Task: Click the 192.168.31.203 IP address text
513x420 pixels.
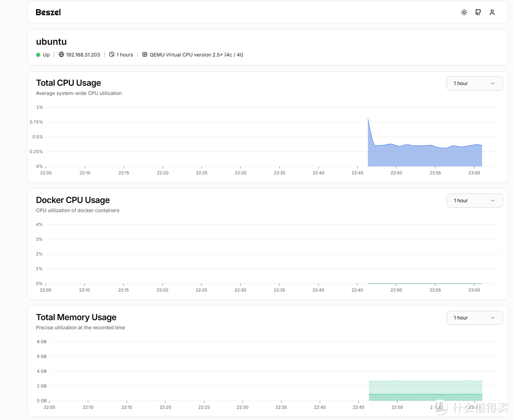Action: tap(83, 55)
